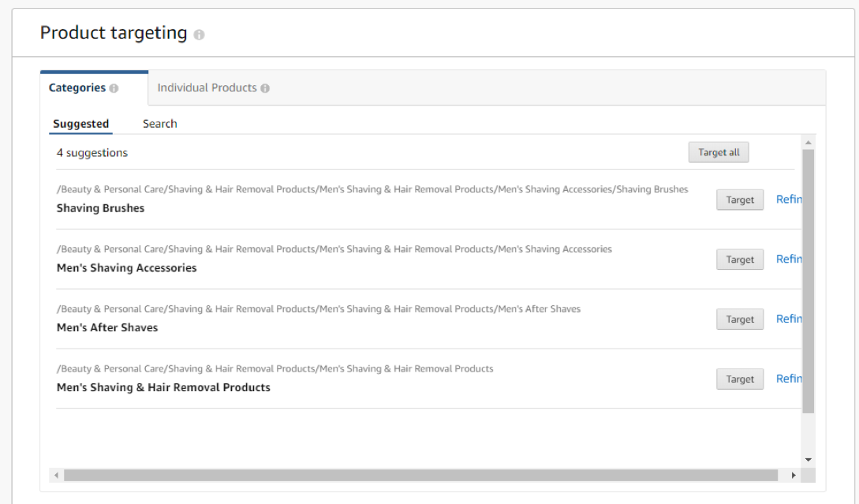859x504 pixels.
Task: Refine Men's Shaving & Hair Removal Products
Action: (x=789, y=379)
